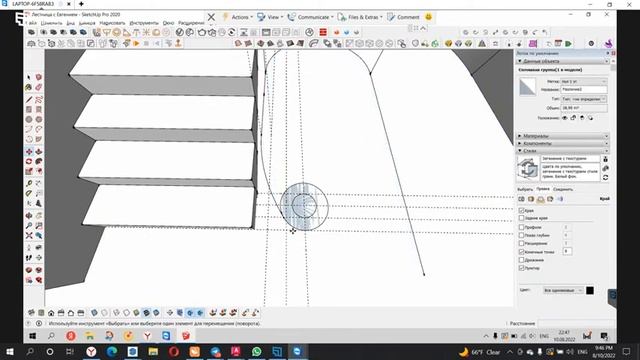Activate the Rotate tool
This screenshot has height=360, width=640.
(x=29, y=161)
